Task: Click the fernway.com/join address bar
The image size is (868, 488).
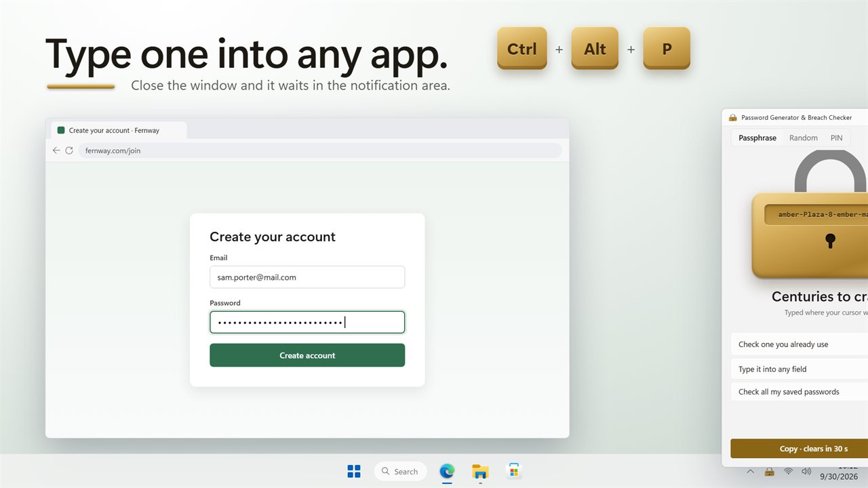Action: (320, 150)
